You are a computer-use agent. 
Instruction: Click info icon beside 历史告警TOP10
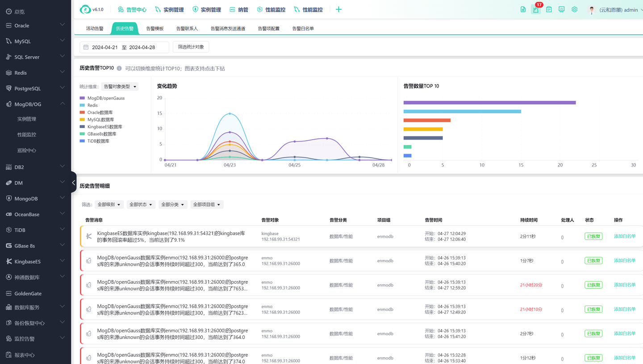[119, 69]
